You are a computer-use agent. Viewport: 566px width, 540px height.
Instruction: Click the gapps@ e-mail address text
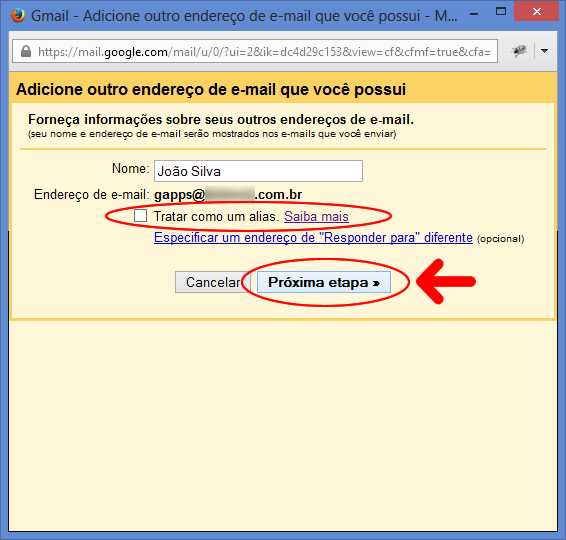[228, 195]
